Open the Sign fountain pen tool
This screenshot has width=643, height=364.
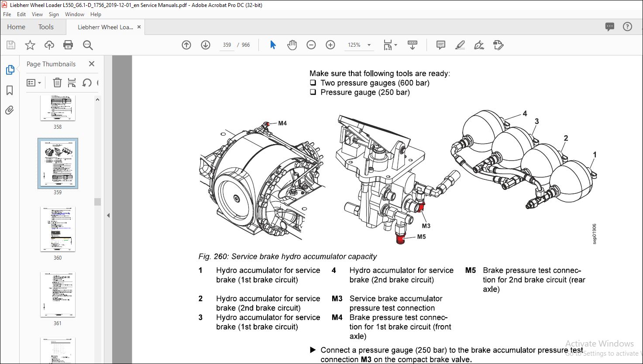pyautogui.click(x=479, y=45)
